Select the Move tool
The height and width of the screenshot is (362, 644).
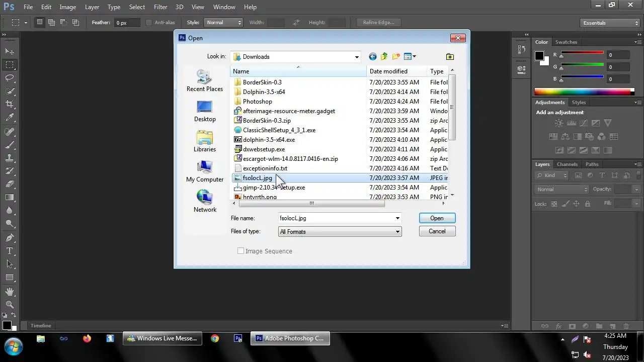(x=10, y=51)
